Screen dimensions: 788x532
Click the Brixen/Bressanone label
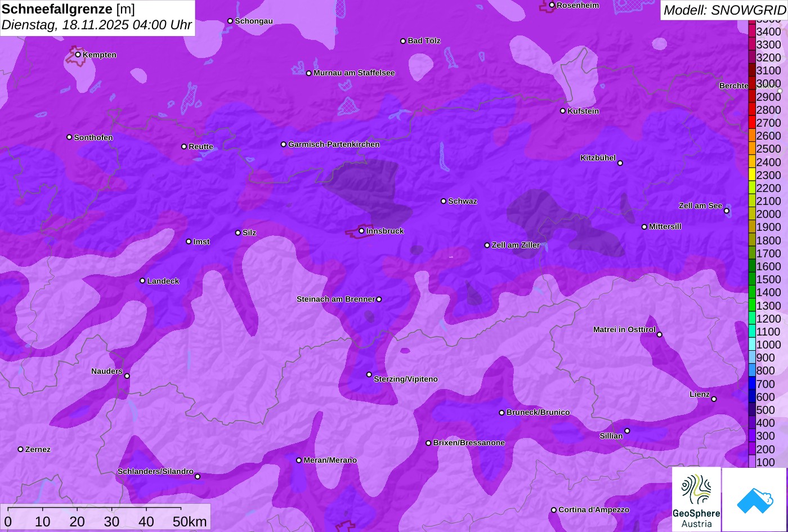(x=469, y=442)
